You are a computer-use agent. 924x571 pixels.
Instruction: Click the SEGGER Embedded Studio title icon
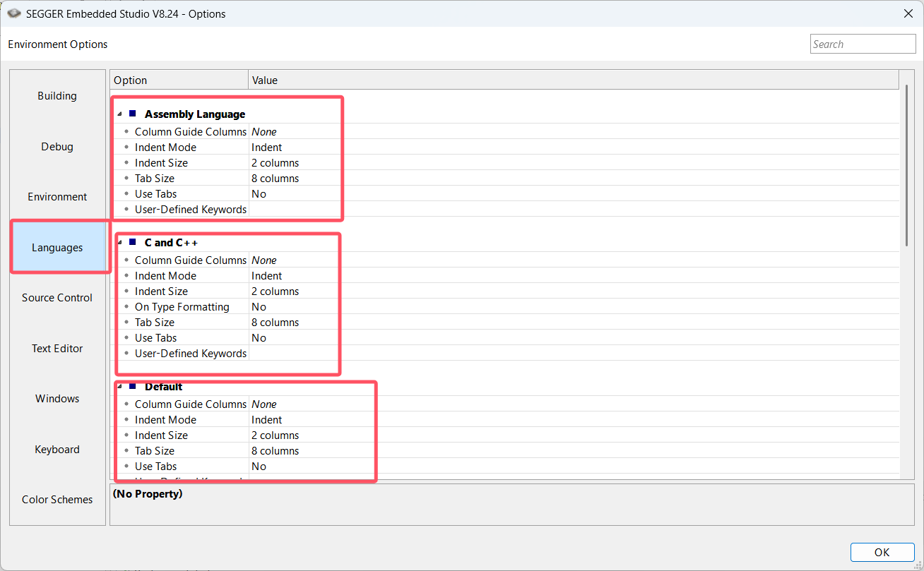pos(14,13)
